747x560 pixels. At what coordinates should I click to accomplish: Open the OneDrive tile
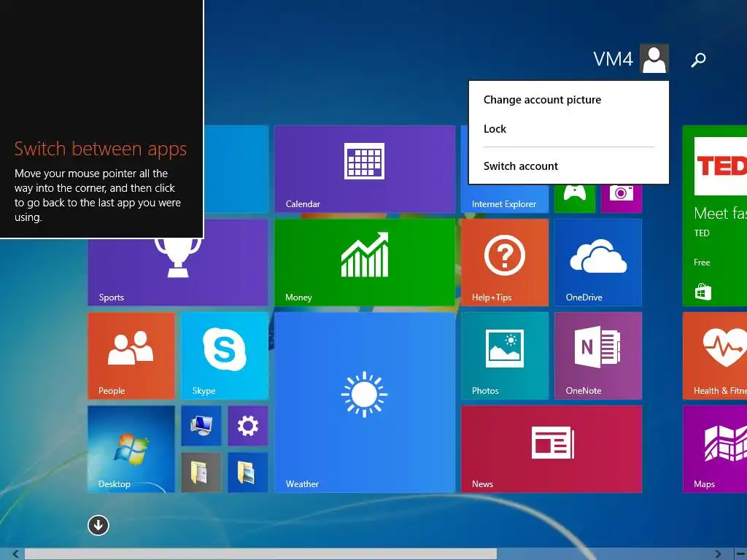[x=598, y=262]
